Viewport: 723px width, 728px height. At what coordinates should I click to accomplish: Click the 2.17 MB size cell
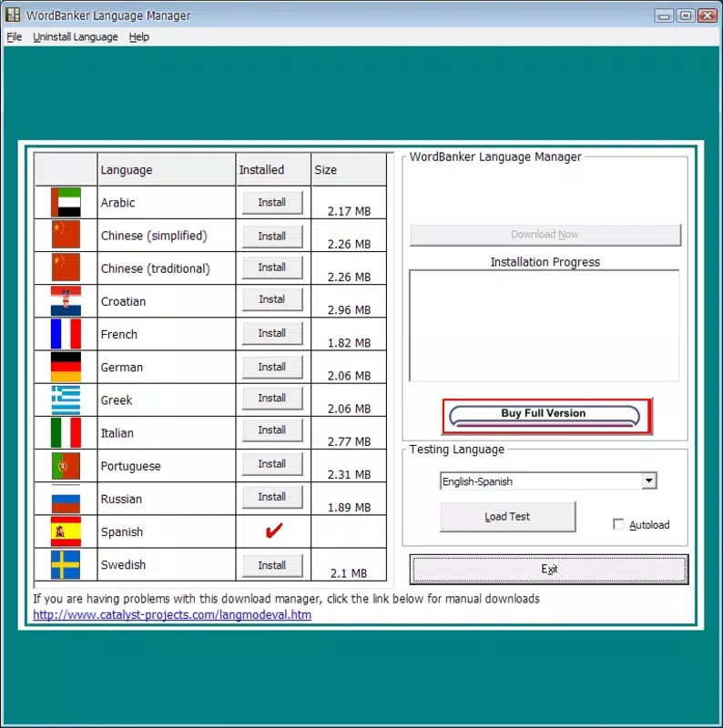(x=349, y=202)
